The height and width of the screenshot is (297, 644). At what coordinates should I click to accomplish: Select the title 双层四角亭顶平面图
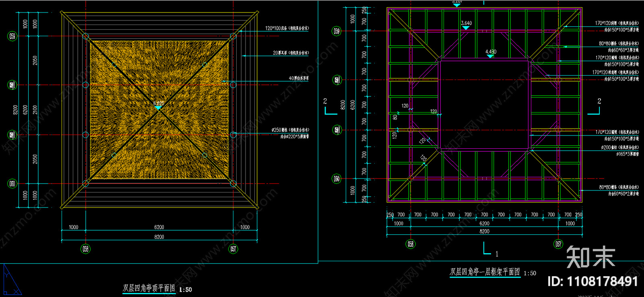pyautogui.click(x=149, y=288)
